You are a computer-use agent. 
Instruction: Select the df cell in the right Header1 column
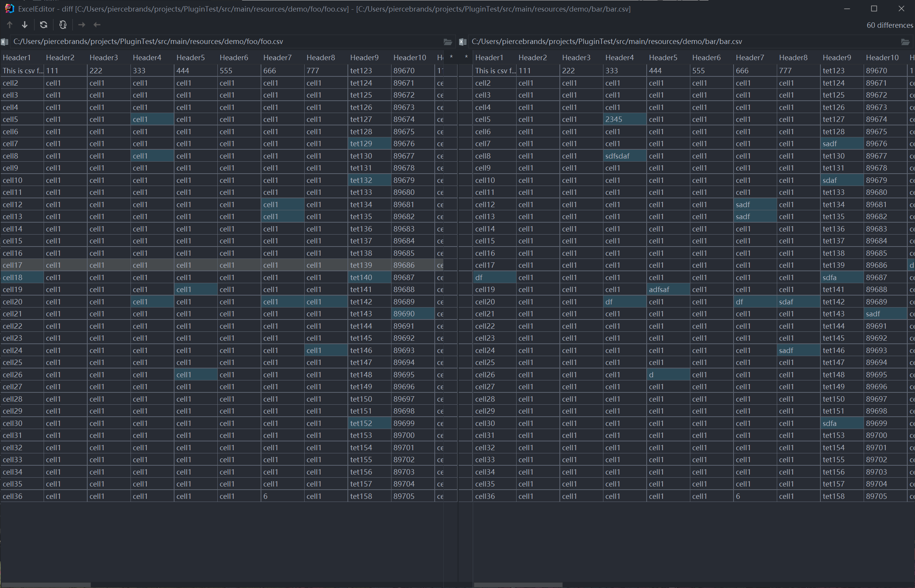(495, 277)
